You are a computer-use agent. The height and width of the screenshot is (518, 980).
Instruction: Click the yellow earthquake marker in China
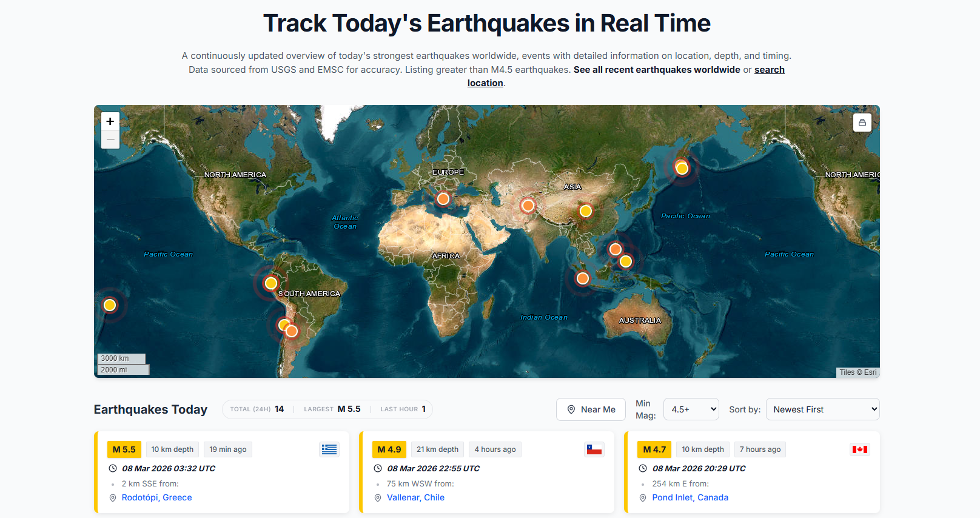[x=585, y=211]
